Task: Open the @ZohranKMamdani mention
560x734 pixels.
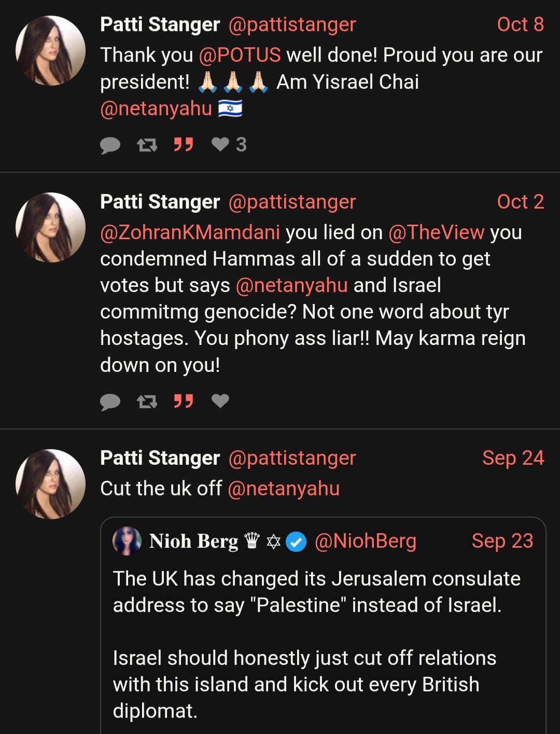Action: [x=190, y=232]
